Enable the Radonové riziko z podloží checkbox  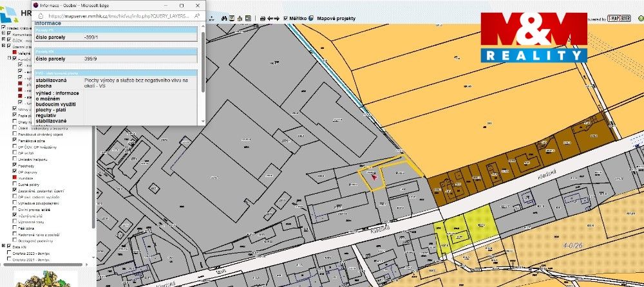click(15, 234)
